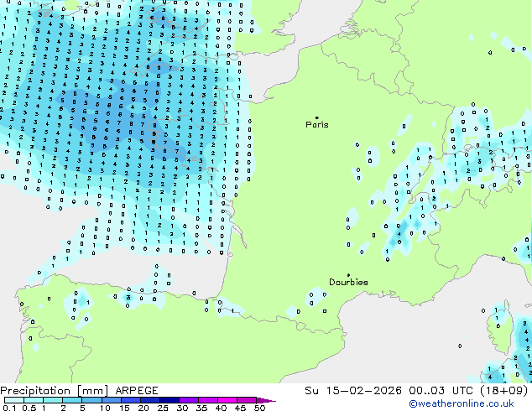Viewport: 532px width, 411px height.
Task: Click the 40 legend value label
Action: 221,408
